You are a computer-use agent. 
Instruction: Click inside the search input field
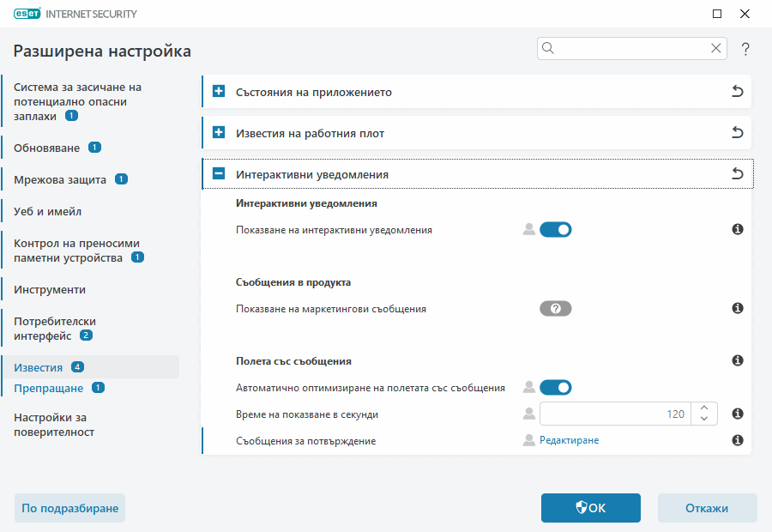pos(632,49)
